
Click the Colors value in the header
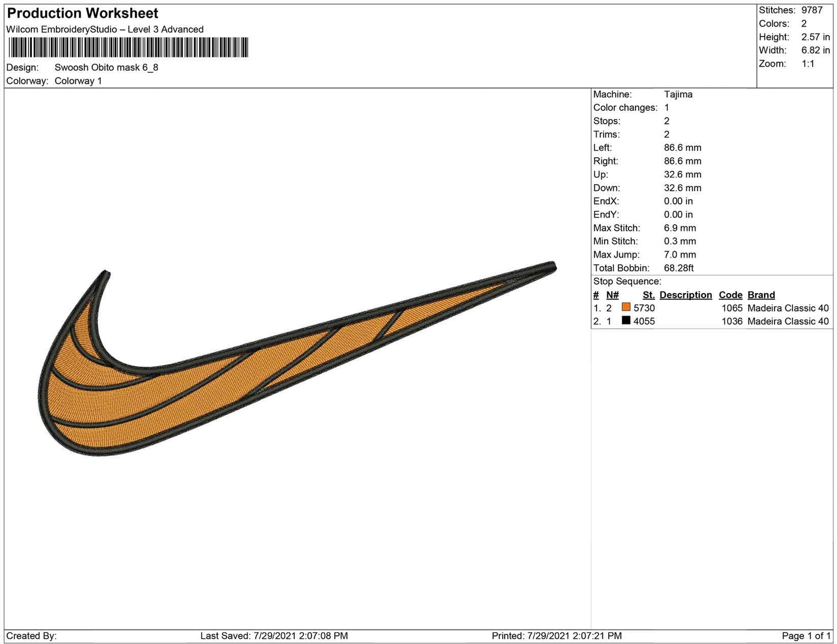(x=804, y=24)
